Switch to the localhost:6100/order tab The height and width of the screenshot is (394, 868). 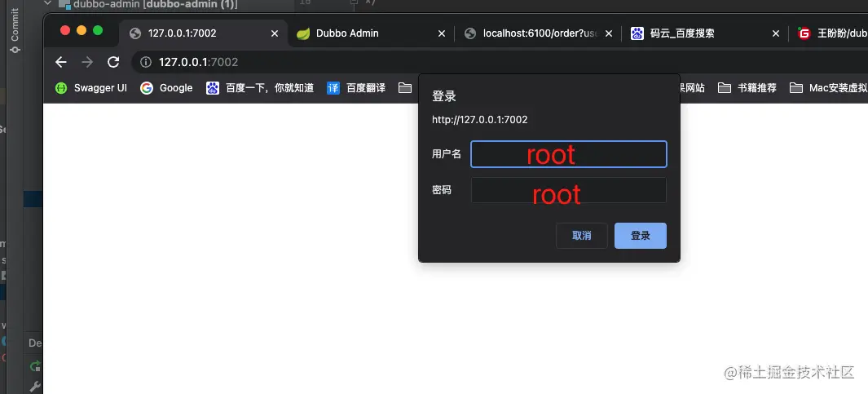pos(539,33)
